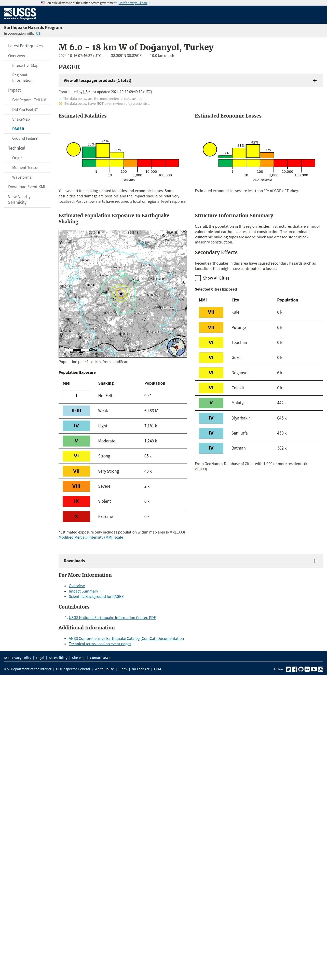Expand Here's how you know dropdown
The image size is (327, 980).
point(135,3)
